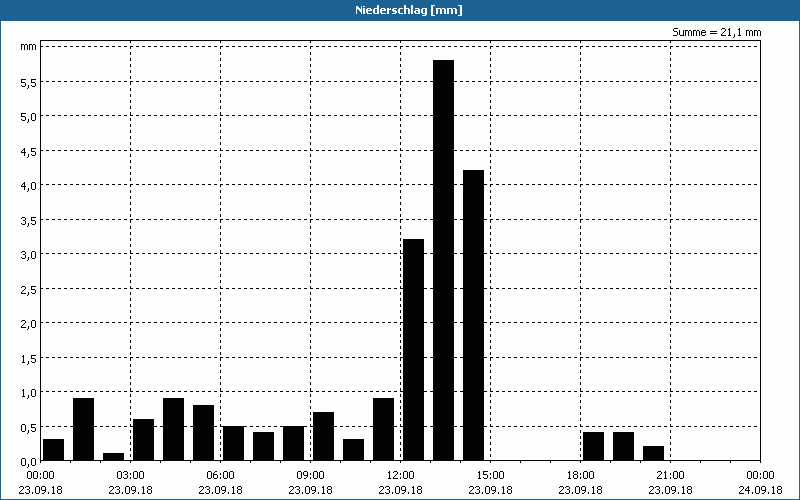Select the 0,5 mm bar starting at 06:00
The width and height of the screenshot is (800, 500).
(x=234, y=443)
